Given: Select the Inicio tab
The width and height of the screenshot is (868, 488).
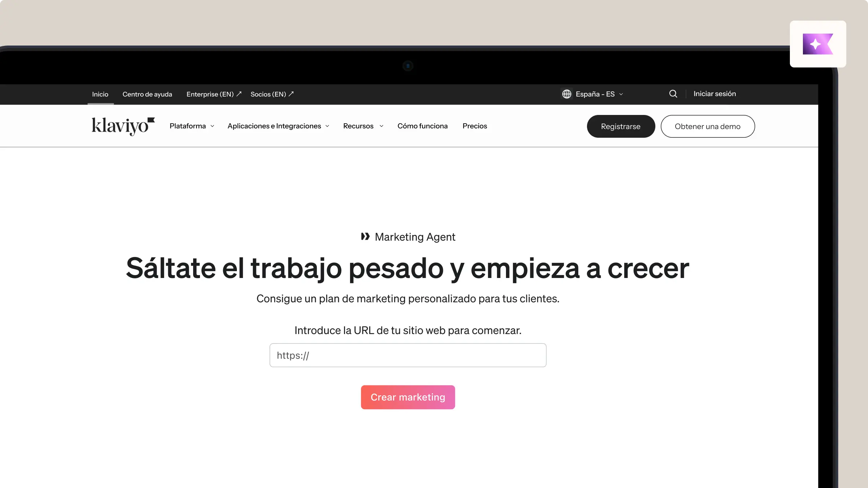Looking at the screenshot, I should (x=100, y=94).
